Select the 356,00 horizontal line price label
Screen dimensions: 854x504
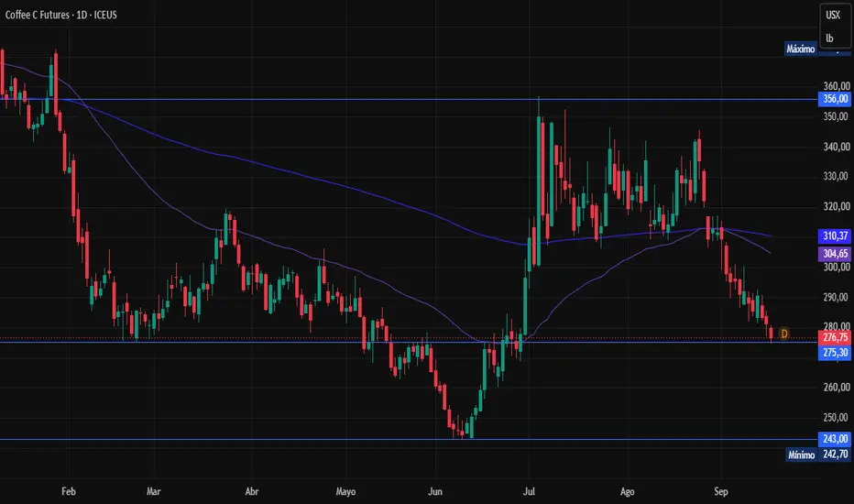tap(835, 99)
